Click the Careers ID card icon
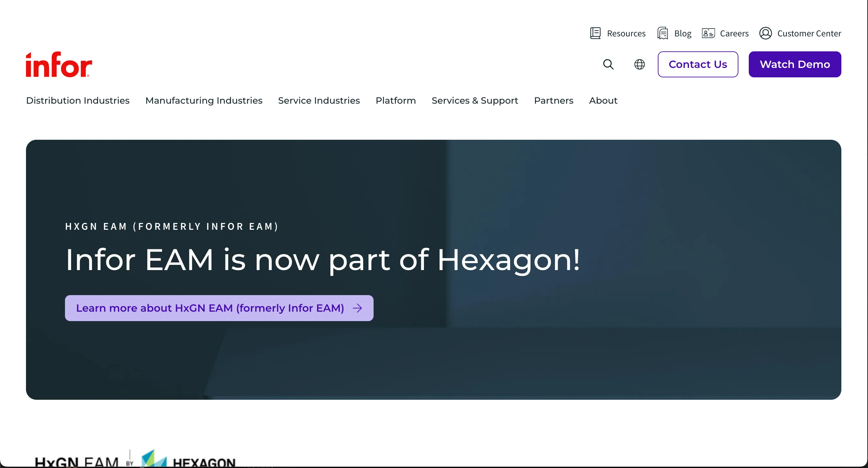868x468 pixels. 708,33
